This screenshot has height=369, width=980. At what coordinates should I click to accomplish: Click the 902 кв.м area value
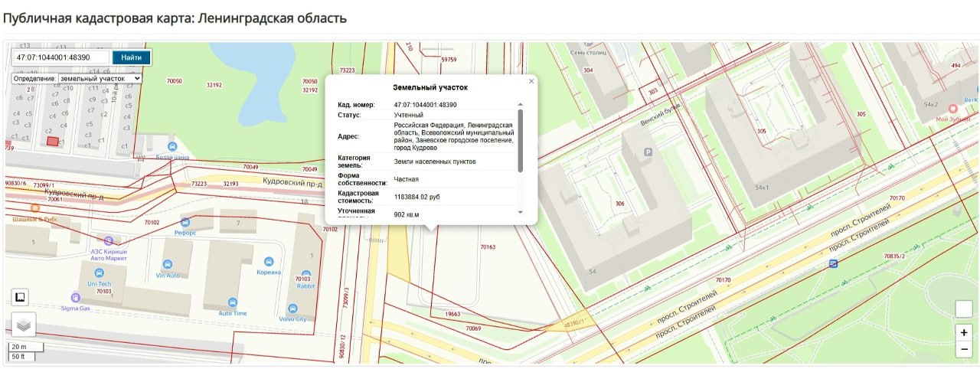(407, 215)
